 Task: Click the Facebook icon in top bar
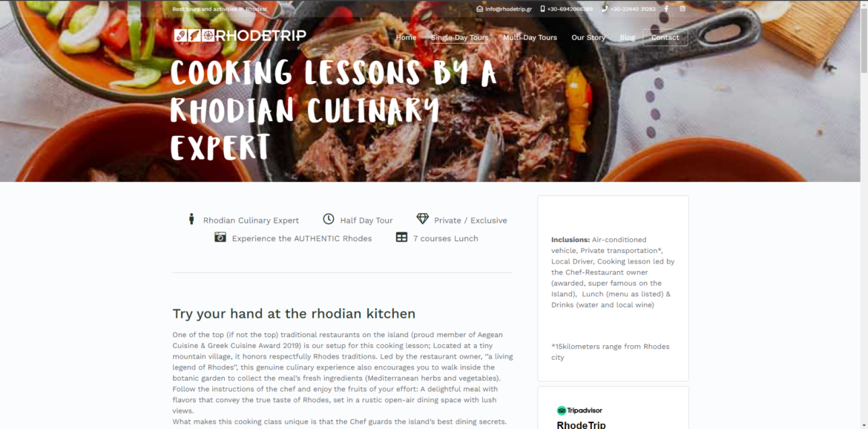[666, 9]
